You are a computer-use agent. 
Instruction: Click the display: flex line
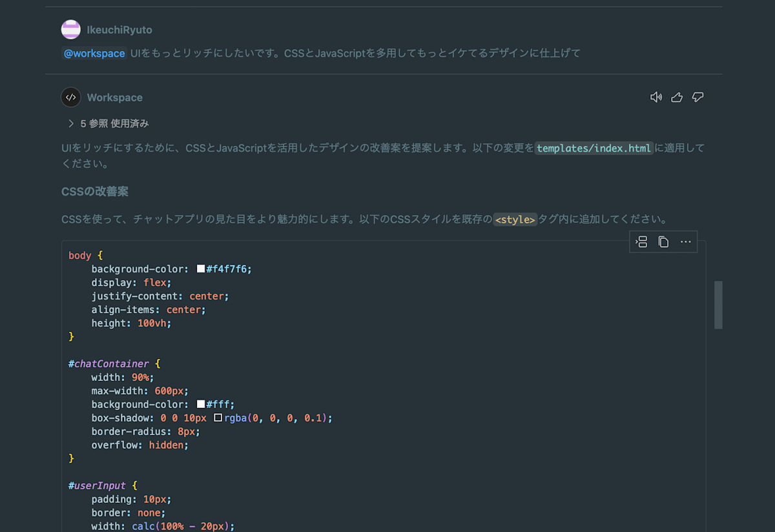[x=132, y=282]
